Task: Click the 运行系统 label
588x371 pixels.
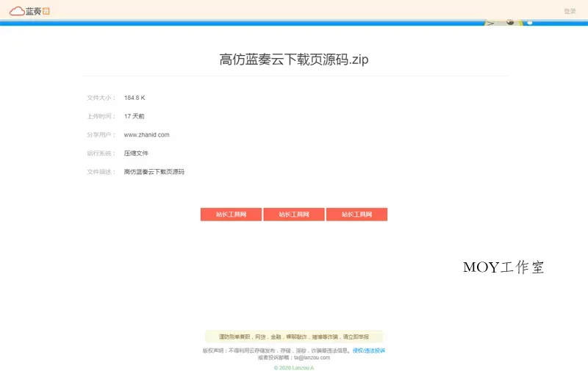Action: pyautogui.click(x=101, y=154)
